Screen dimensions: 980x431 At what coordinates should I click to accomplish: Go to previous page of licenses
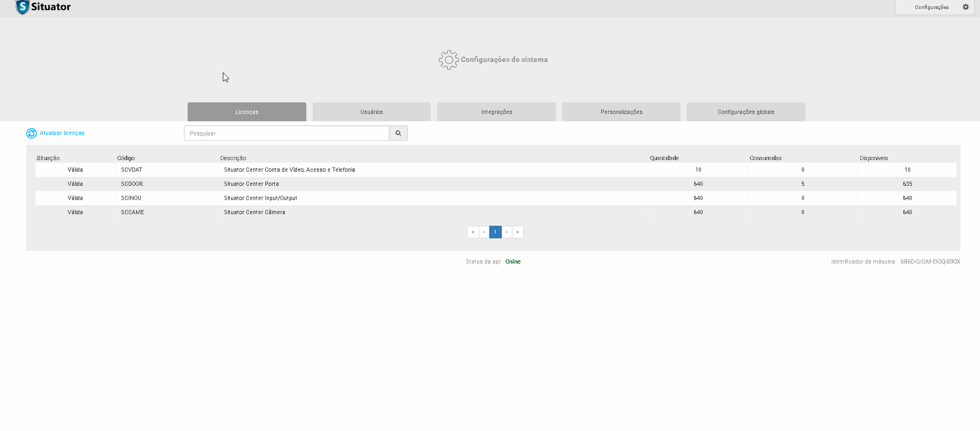(484, 232)
